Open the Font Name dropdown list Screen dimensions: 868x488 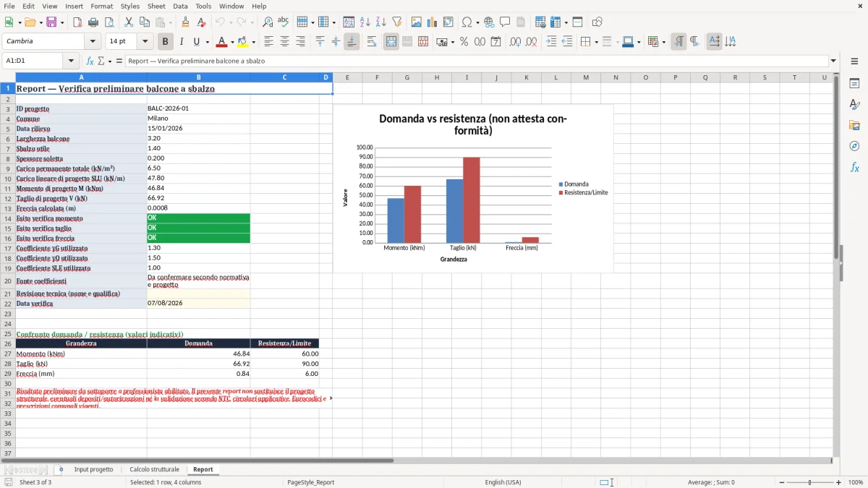pyautogui.click(x=93, y=42)
